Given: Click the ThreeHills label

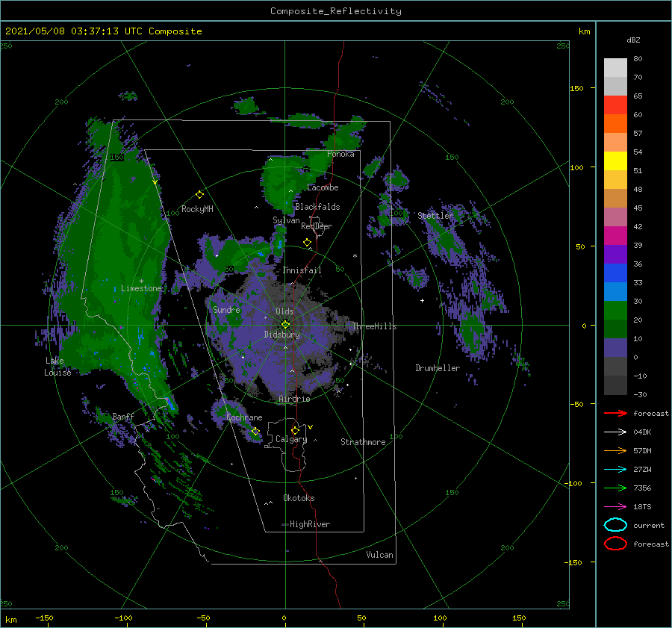Looking at the screenshot, I should [375, 326].
